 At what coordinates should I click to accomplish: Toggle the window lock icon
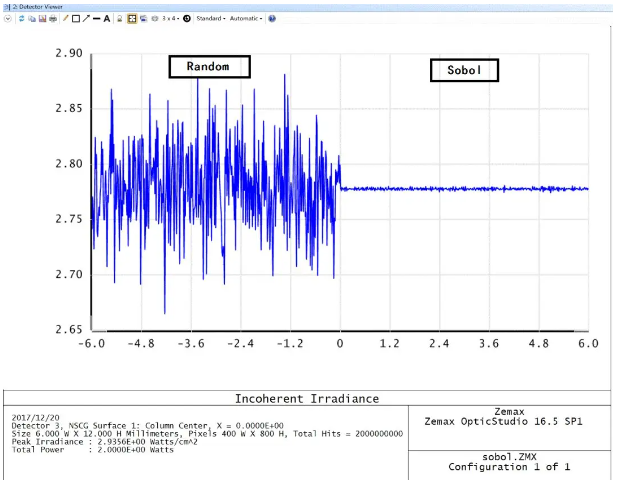coord(120,18)
